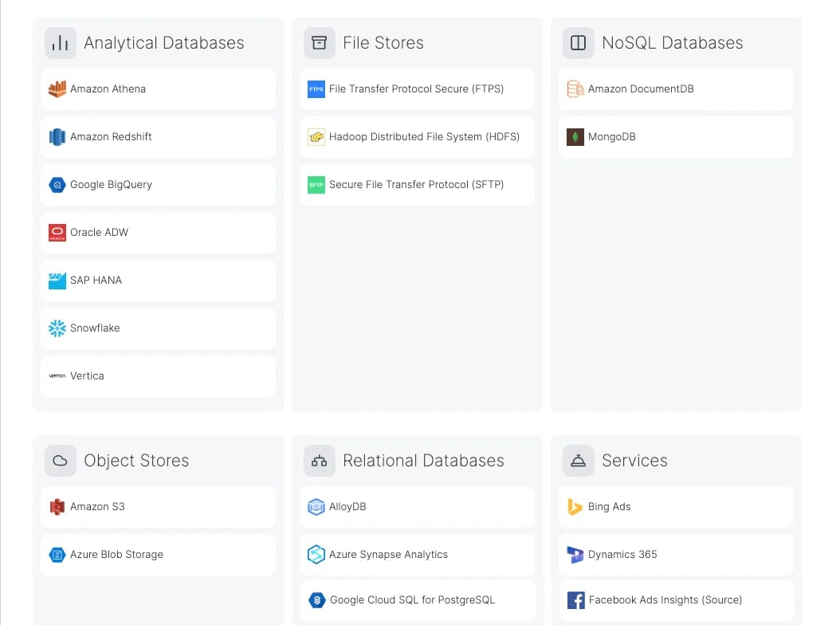Choose Secure File Transfer Protocol (SFTP)
Viewport: 840px width, 625px height.
click(418, 185)
